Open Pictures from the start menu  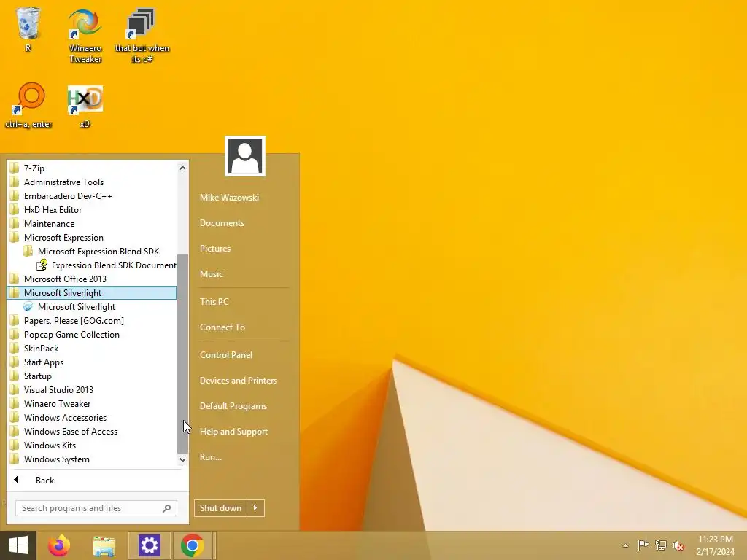click(215, 249)
